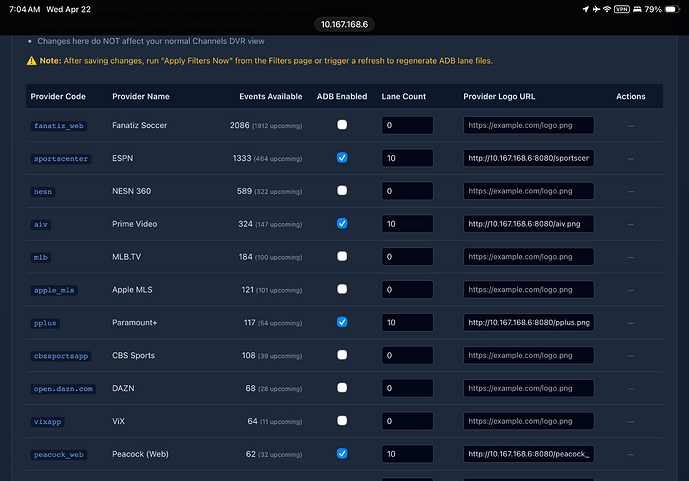Click MLB.TV logo URL field
Image resolution: width=689 pixels, height=481 pixels.
529,257
